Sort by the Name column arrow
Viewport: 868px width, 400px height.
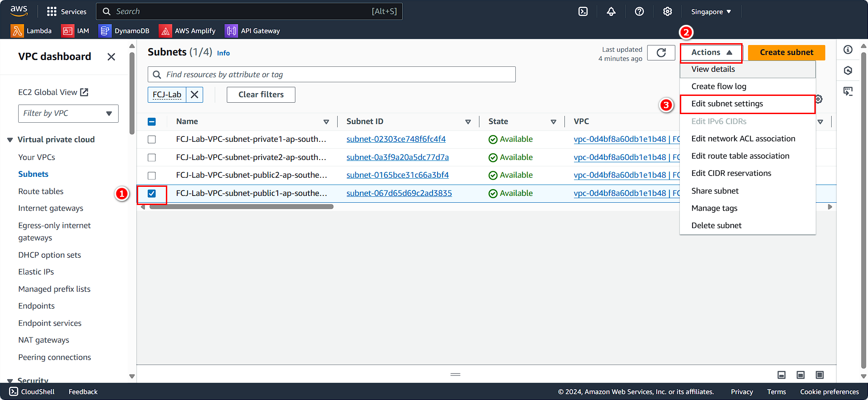[x=326, y=122]
